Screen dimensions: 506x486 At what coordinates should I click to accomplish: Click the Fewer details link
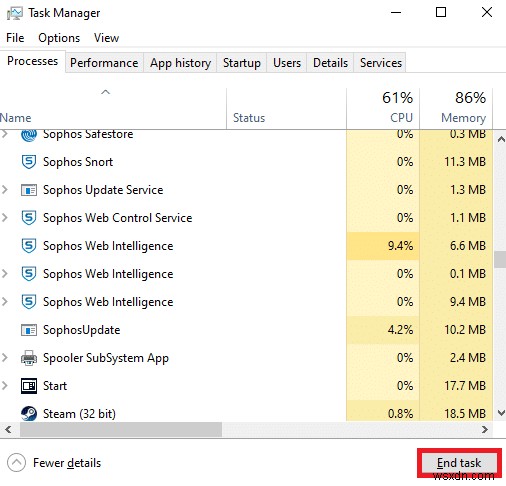[x=67, y=463]
